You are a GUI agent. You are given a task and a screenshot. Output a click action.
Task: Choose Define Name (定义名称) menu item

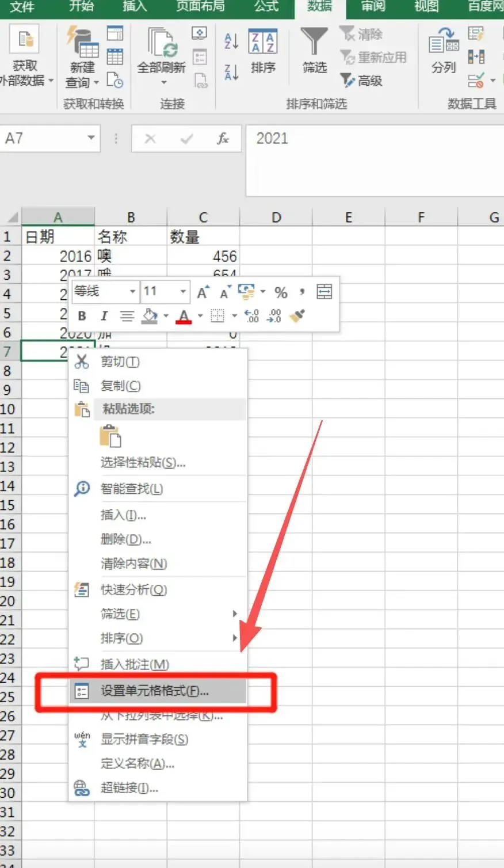[x=158, y=763]
